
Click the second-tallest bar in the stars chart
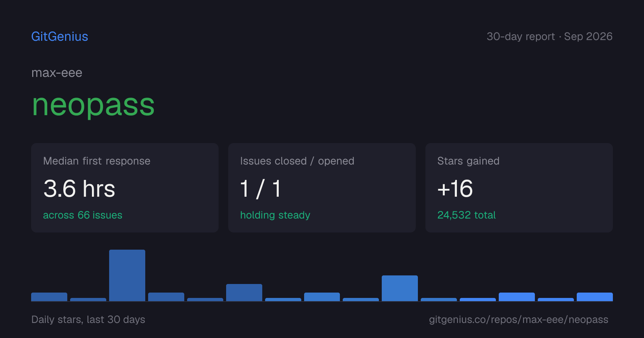click(x=400, y=288)
